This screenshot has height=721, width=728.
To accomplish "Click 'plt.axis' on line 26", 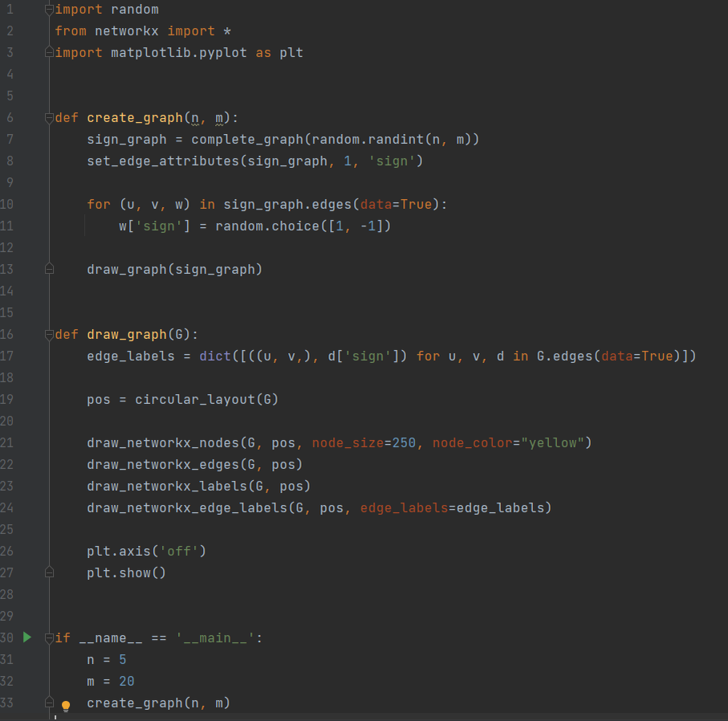I will (x=119, y=552).
